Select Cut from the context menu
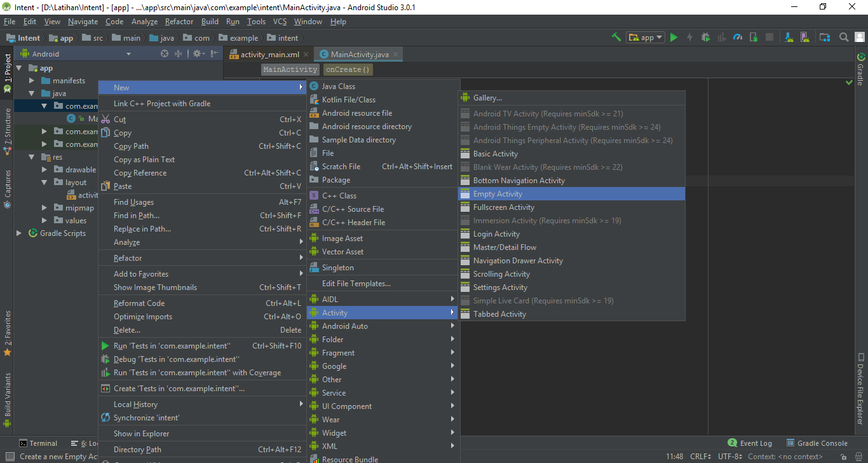 click(x=202, y=120)
